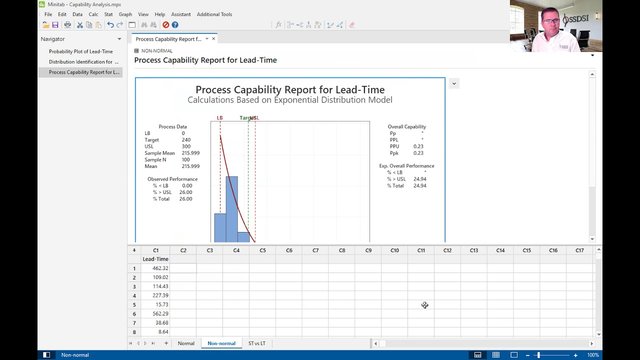Open a project with the folder icon
This screenshot has height=360, width=640.
tap(46, 25)
